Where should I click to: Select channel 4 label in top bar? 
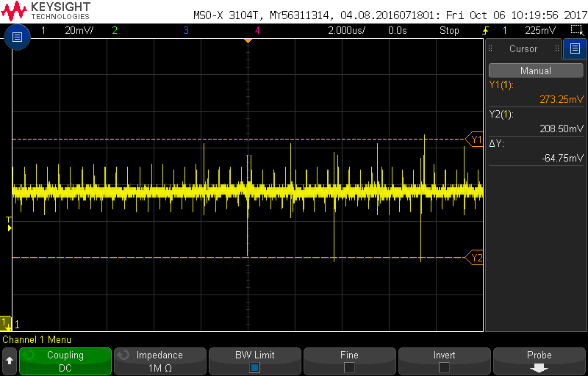click(257, 30)
